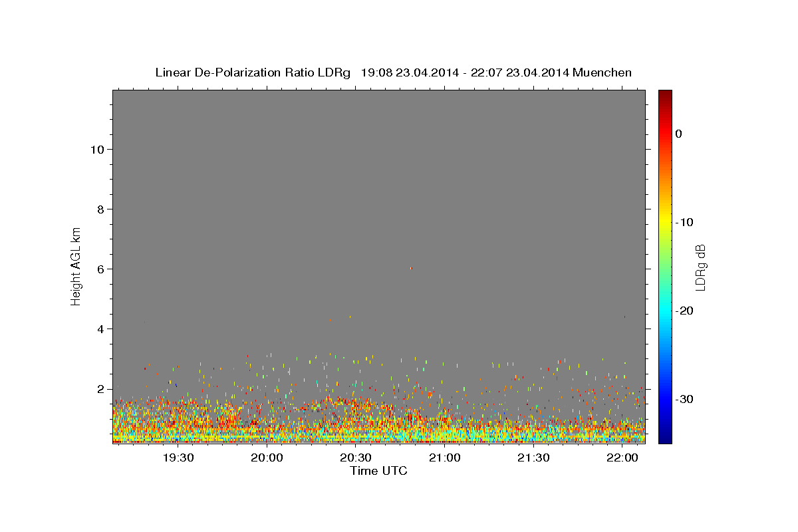This screenshot has height=532, width=798.
Task: Click the 'Time UTC' axis label
Action: [378, 471]
